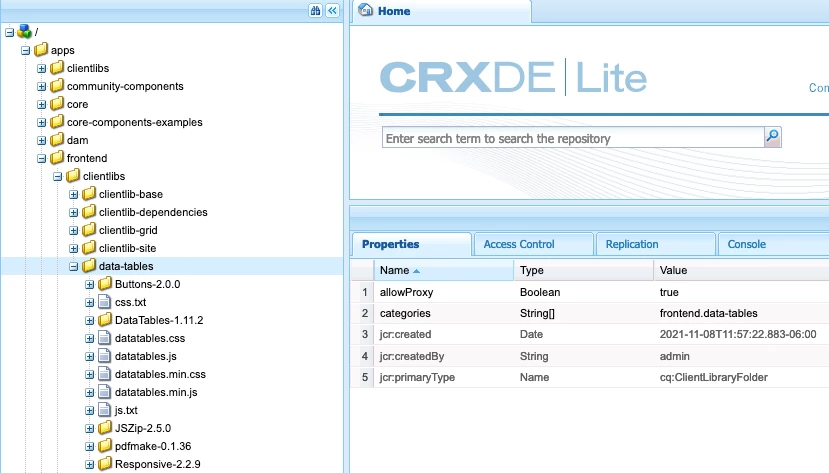The width and height of the screenshot is (829, 473).
Task: Click in the repository search field
Action: click(573, 138)
